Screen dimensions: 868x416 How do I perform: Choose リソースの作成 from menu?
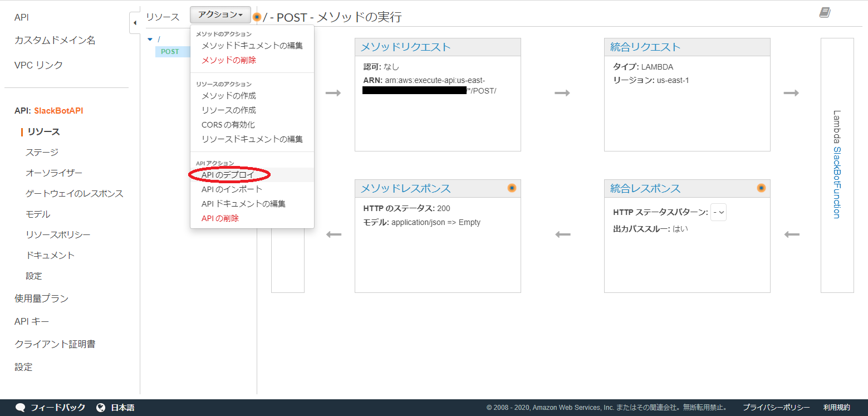coord(252,110)
